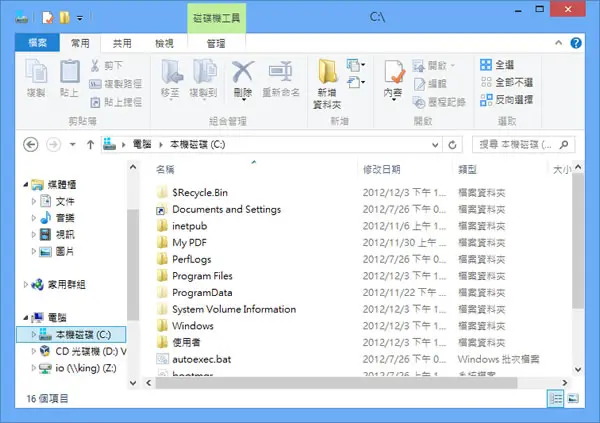Click the refresh icon beside address bar
This screenshot has height=423, width=600.
pyautogui.click(x=452, y=145)
